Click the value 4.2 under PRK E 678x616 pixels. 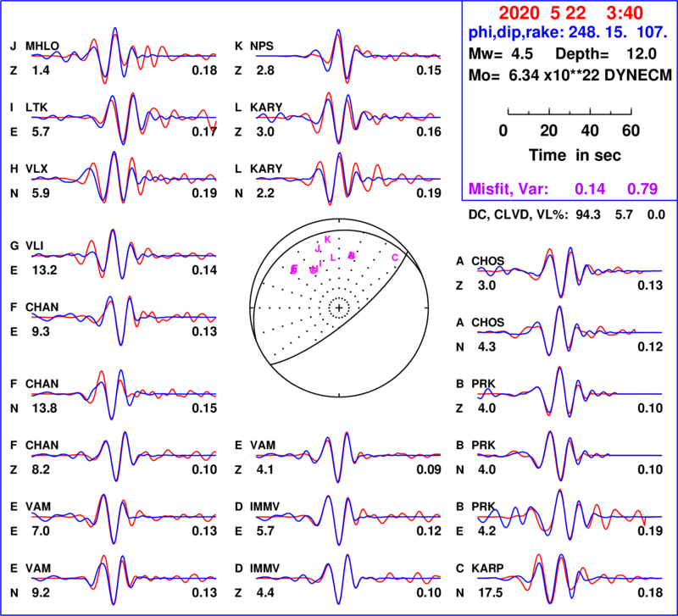pos(486,531)
